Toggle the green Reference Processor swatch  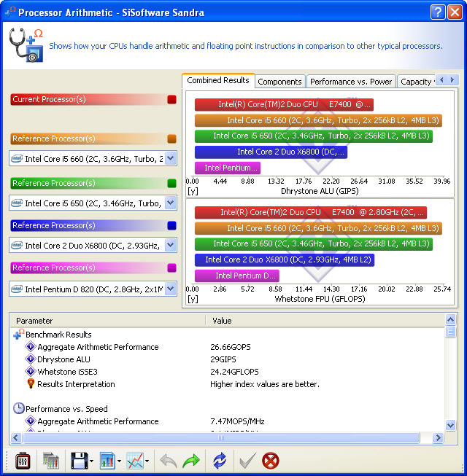point(171,183)
